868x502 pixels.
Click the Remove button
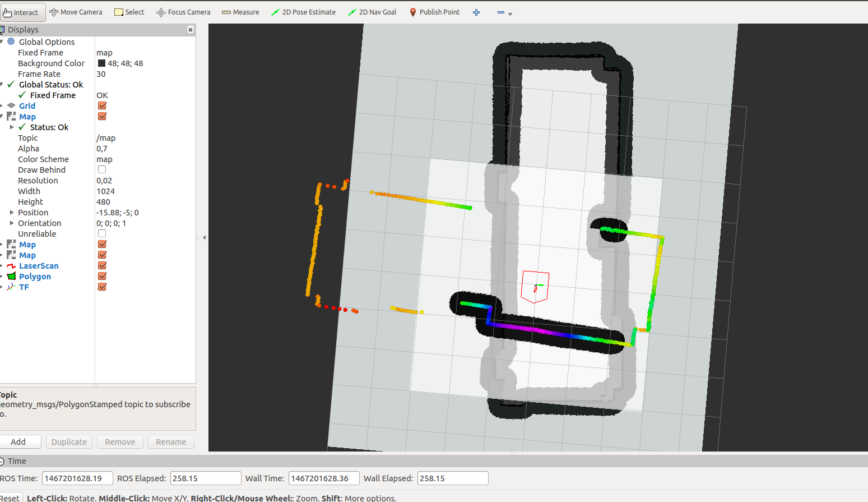120,442
